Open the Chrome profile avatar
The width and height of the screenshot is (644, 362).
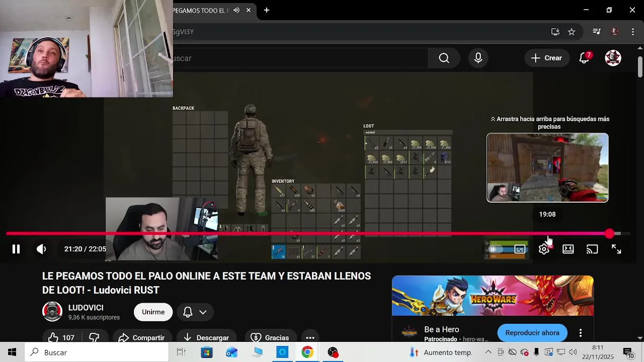[x=614, y=32]
